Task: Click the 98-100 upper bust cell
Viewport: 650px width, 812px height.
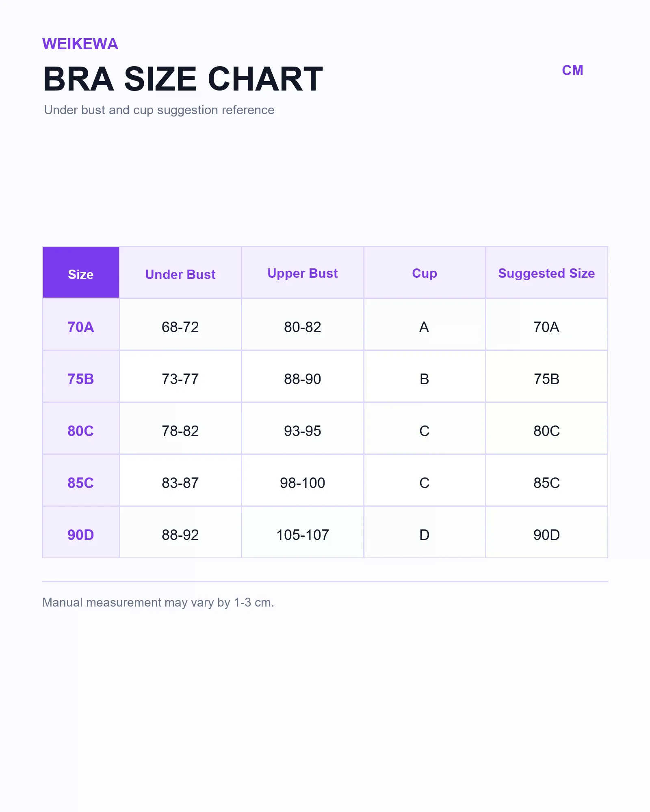Action: point(303,480)
